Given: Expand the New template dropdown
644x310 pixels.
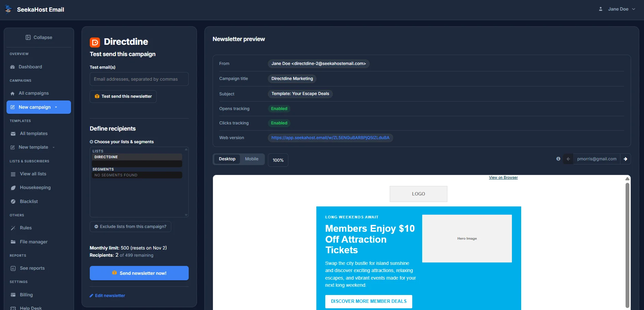Looking at the screenshot, I should tap(54, 147).
